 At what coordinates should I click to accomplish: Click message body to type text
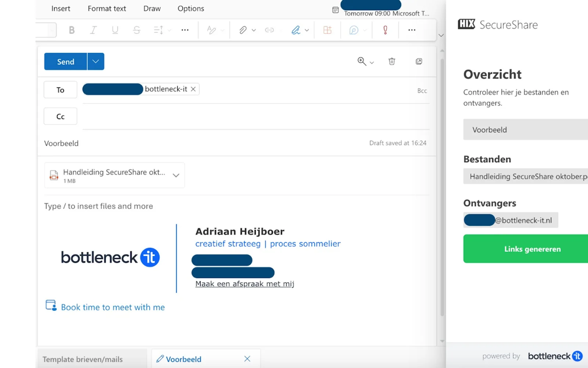pyautogui.click(x=98, y=206)
